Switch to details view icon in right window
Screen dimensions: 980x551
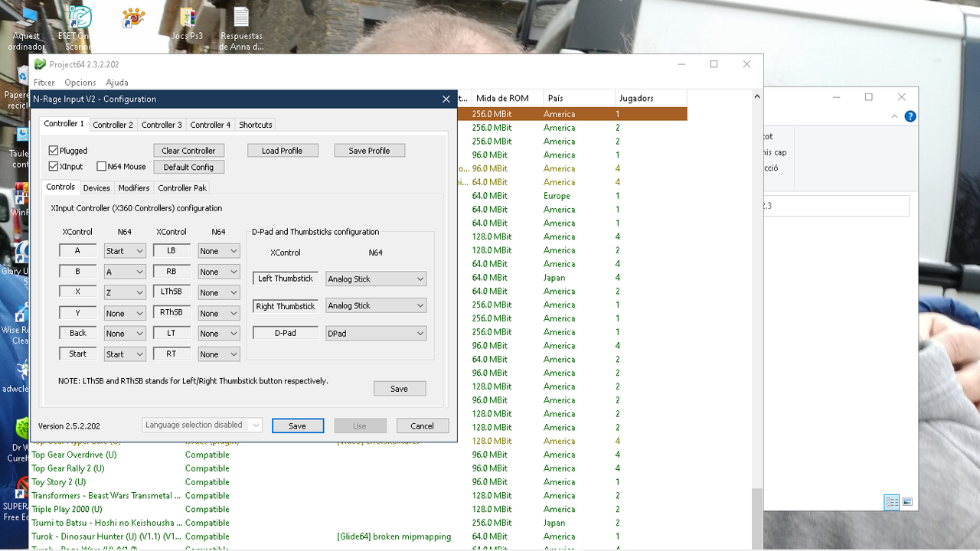click(x=892, y=502)
